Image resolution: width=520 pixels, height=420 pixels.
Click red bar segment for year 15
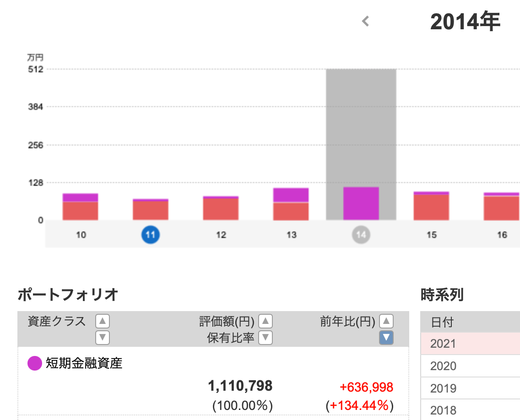pos(431,208)
